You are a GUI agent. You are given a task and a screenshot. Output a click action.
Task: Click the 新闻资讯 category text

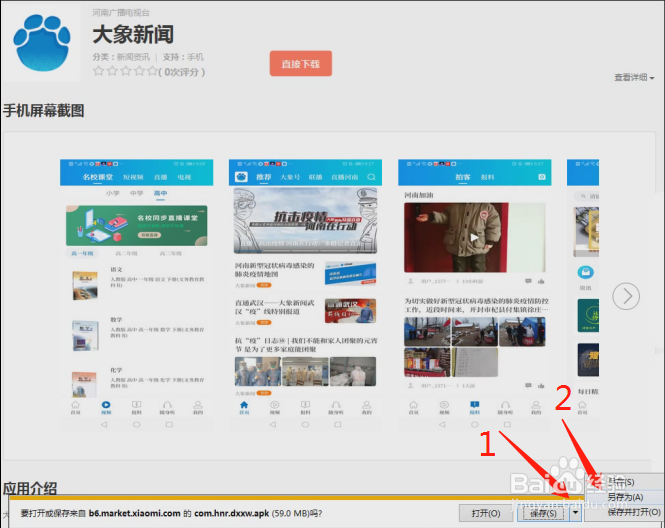pos(133,57)
